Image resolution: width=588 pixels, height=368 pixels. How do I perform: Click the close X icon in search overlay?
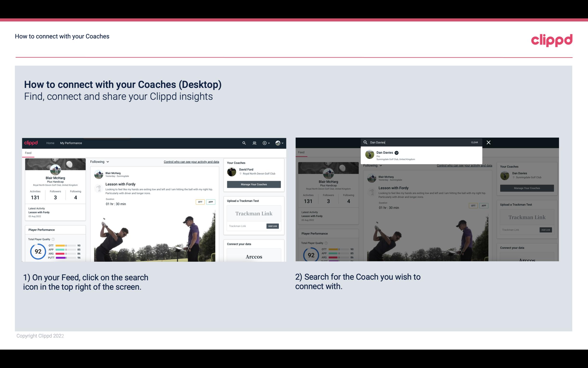click(488, 142)
